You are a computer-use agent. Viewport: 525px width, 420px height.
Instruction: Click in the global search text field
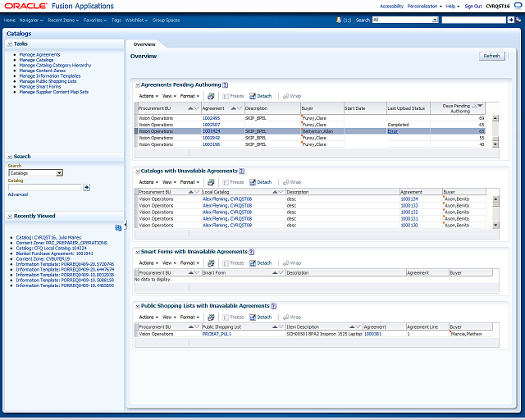(x=474, y=20)
